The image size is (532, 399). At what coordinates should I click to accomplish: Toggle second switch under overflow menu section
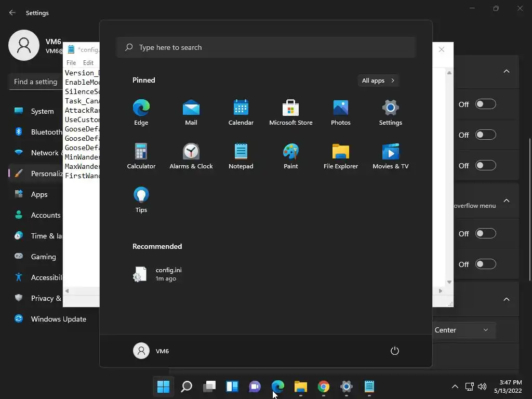click(x=486, y=264)
